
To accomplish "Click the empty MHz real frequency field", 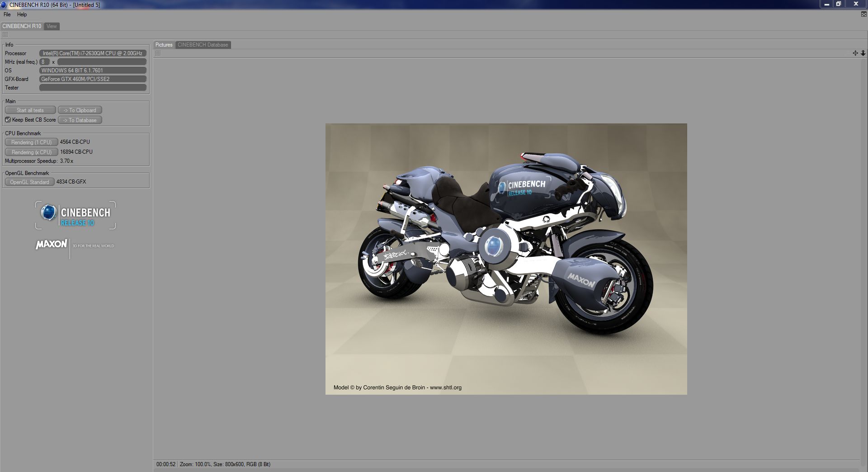I will tap(102, 62).
